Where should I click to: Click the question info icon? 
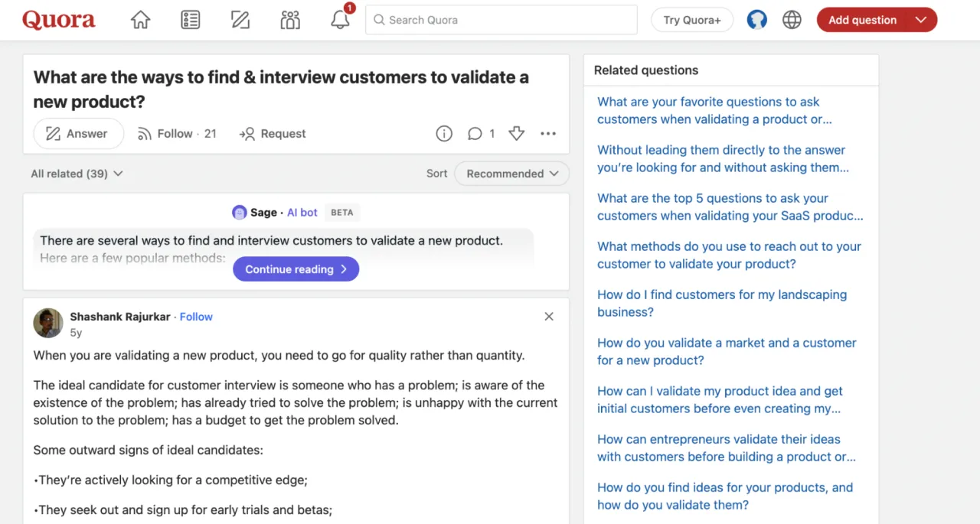[444, 133]
